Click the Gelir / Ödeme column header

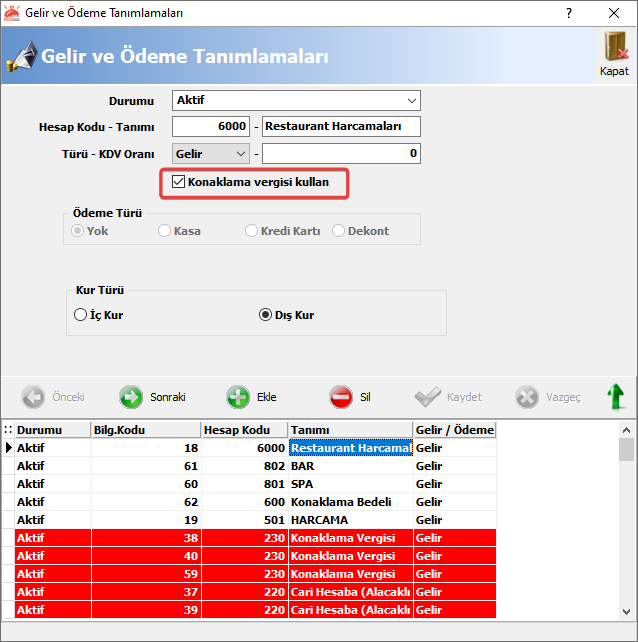click(455, 430)
